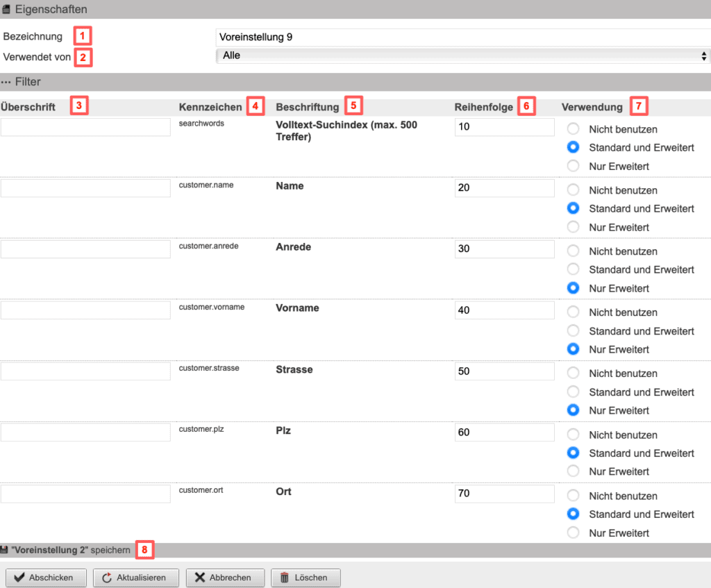Set Strasse usage to Standard und Erweitert
Viewport: 711px width, 588px height.
coord(574,392)
